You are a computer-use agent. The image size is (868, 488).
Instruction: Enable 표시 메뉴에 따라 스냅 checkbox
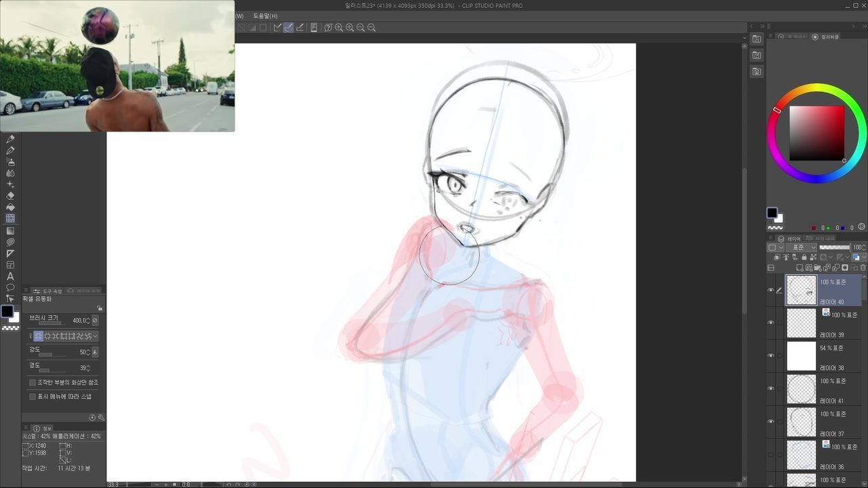pos(33,396)
